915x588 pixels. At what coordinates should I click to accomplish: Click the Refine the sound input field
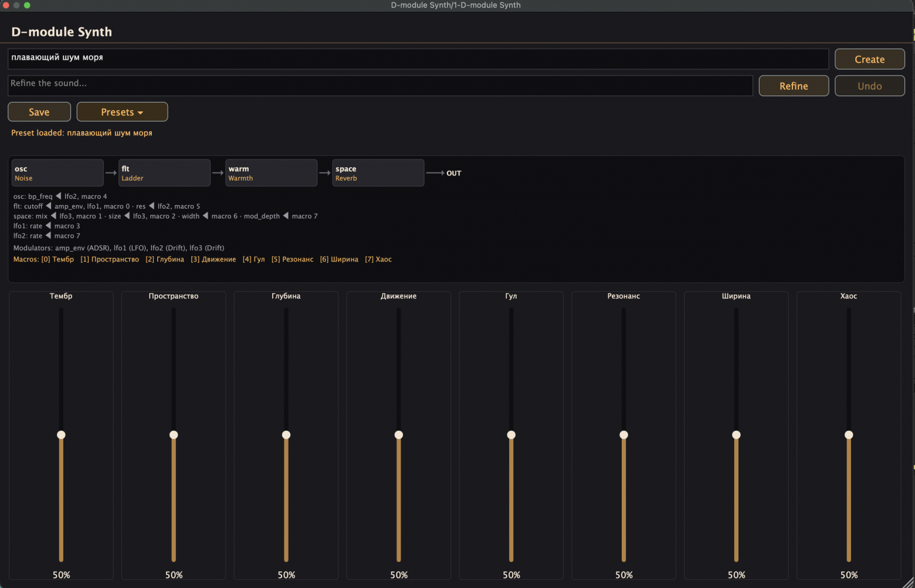click(x=380, y=86)
